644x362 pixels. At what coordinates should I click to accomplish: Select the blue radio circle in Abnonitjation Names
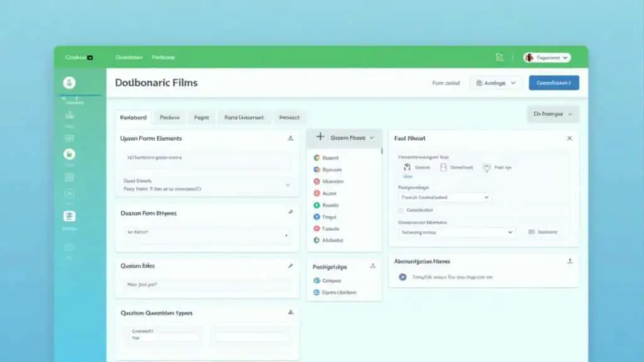[402, 277]
